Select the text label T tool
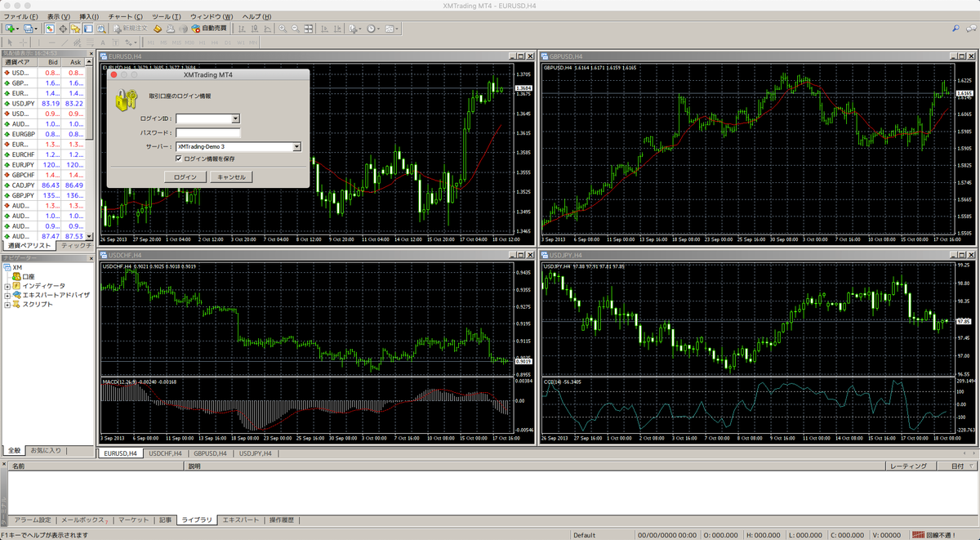 115,42
